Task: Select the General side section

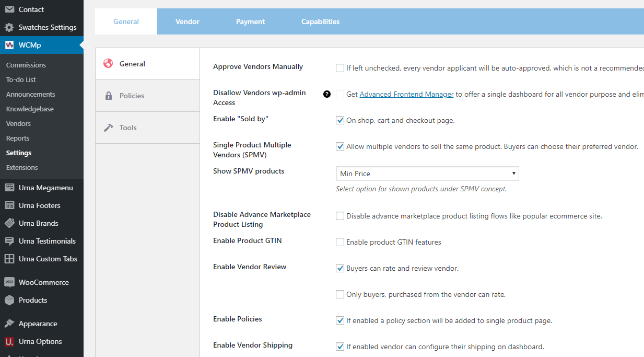Action: [x=147, y=64]
